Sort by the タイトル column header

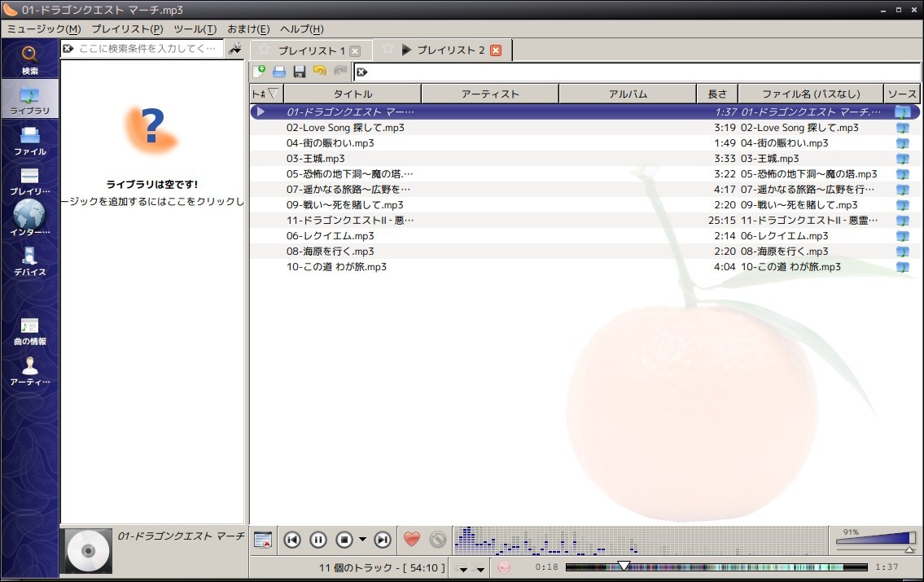coord(353,94)
